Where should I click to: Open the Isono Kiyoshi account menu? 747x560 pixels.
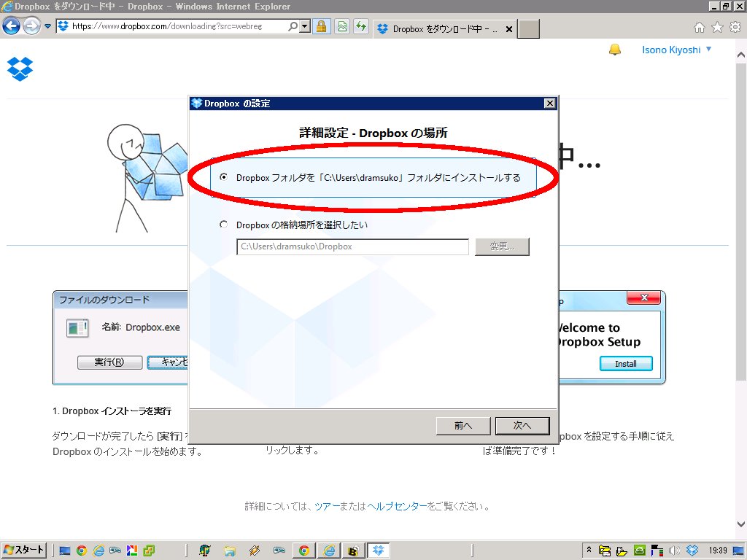676,50
